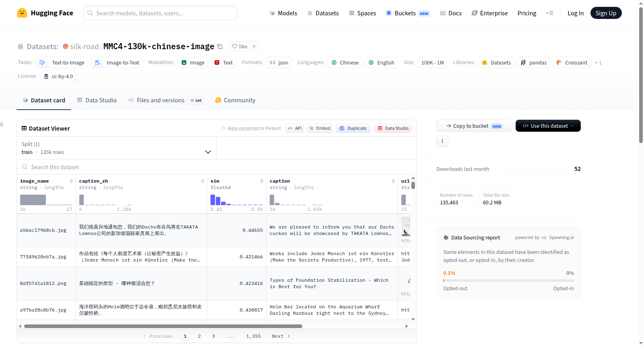Open the left sidebar menu icon

[2, 125]
